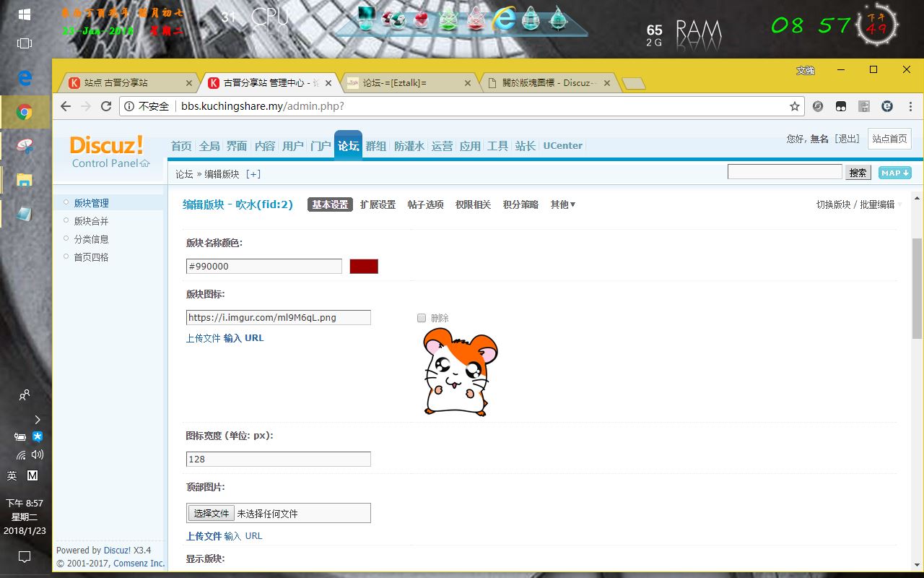
Task: Click the admin search text field
Action: coord(785,172)
